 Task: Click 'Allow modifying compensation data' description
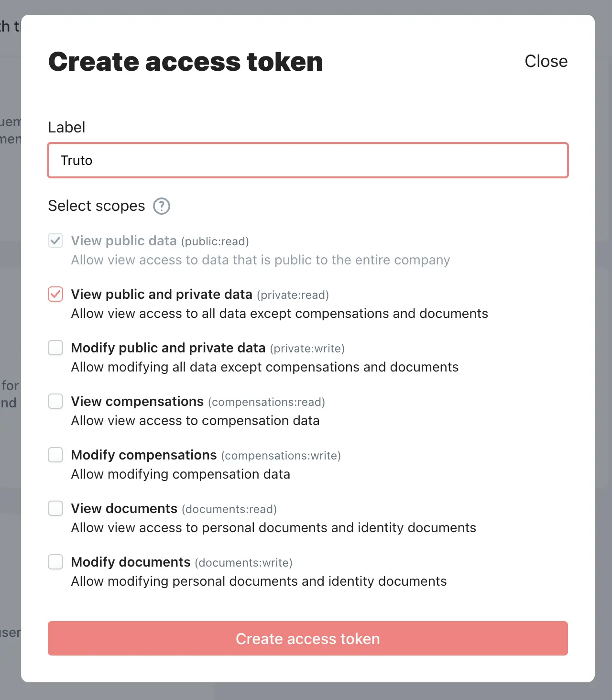tap(181, 474)
